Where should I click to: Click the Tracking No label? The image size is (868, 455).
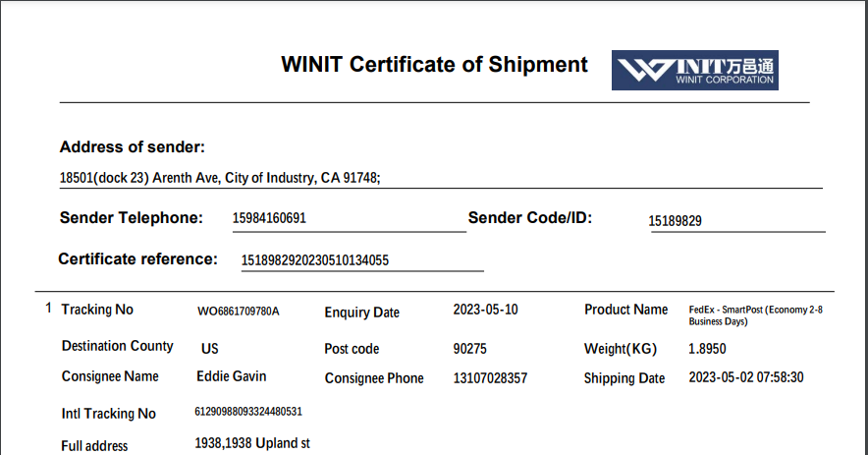(97, 310)
